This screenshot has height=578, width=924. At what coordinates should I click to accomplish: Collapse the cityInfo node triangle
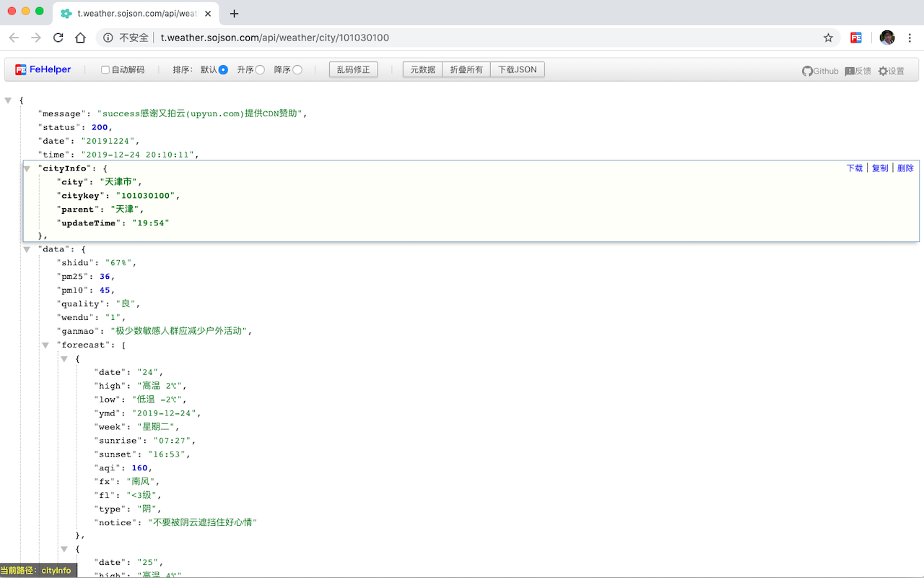[x=27, y=168]
